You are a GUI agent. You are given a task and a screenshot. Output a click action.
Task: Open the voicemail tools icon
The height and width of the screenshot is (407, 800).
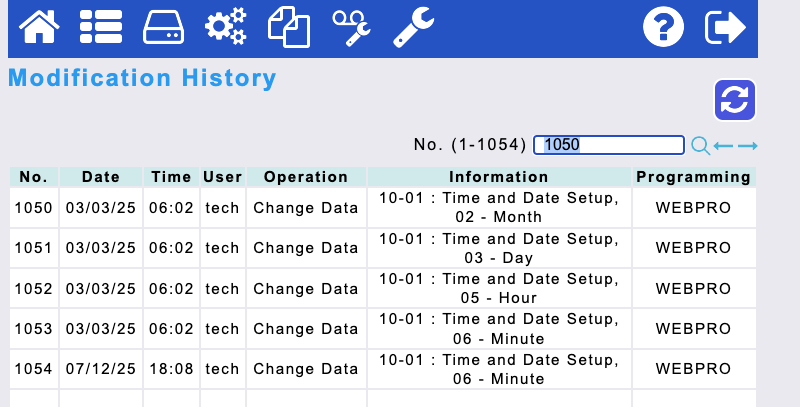351,27
